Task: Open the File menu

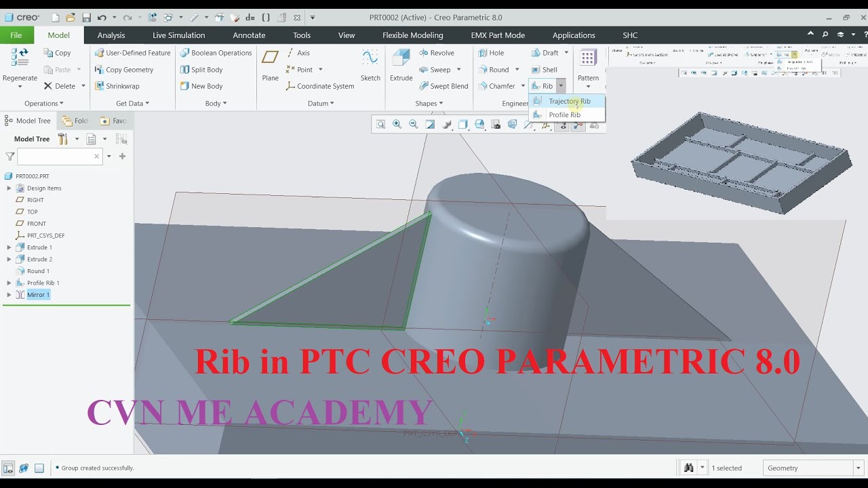Action: 16,35
